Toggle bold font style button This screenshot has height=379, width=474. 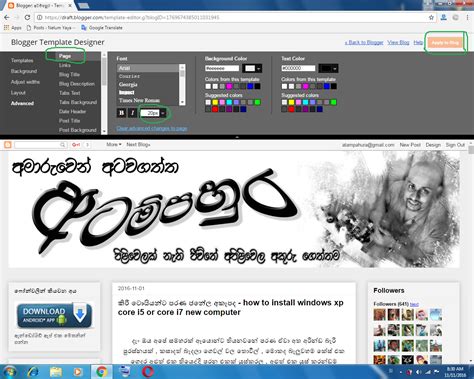click(121, 113)
